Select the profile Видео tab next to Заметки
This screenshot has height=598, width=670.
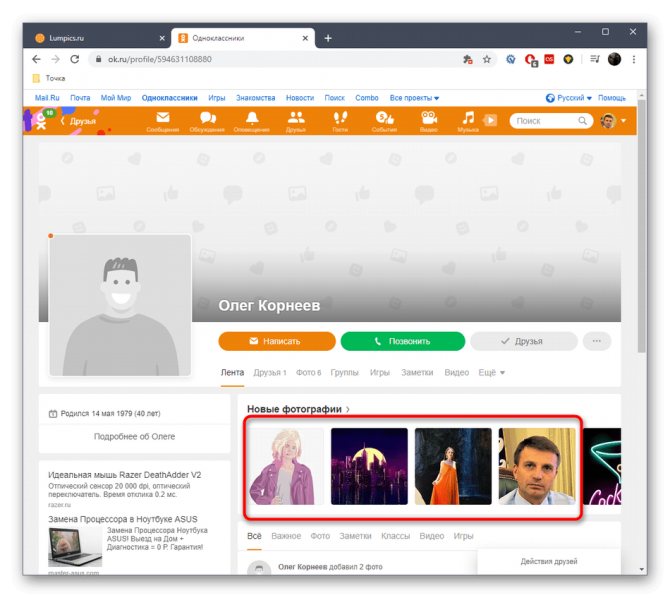point(456,373)
